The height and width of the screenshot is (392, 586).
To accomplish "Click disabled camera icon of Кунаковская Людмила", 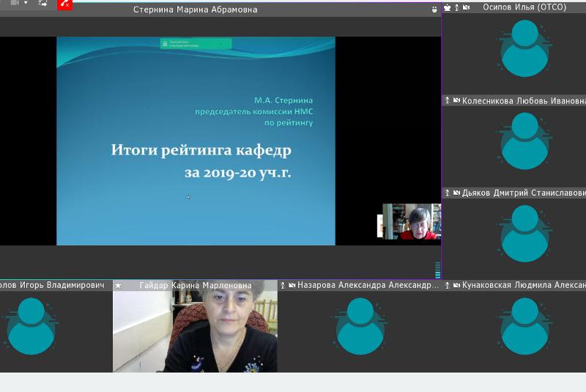I will [456, 286].
